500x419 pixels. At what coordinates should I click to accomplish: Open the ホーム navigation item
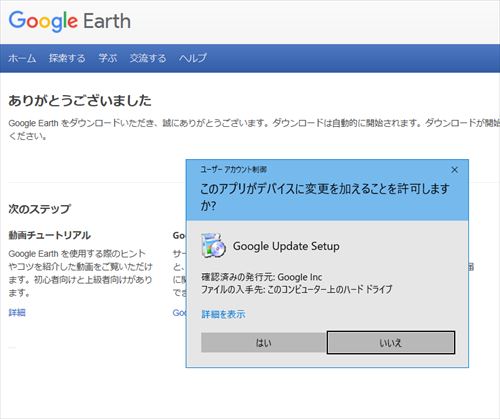coord(22,58)
